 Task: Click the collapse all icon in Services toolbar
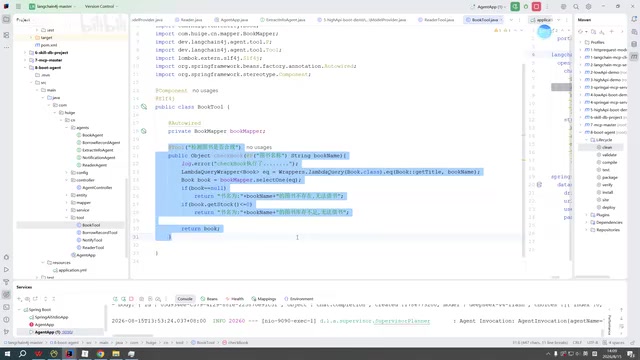coord(53,299)
